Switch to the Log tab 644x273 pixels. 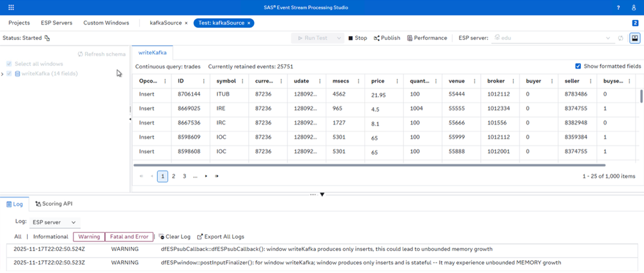pyautogui.click(x=14, y=203)
